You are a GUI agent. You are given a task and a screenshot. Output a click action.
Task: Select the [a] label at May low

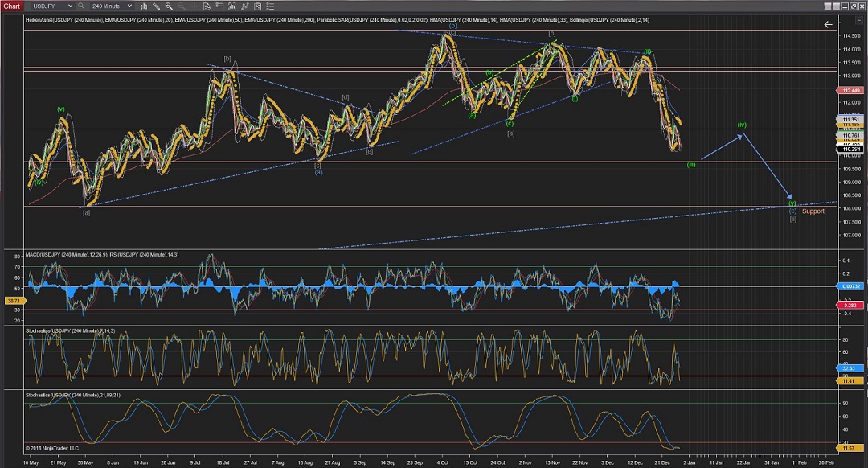click(86, 212)
